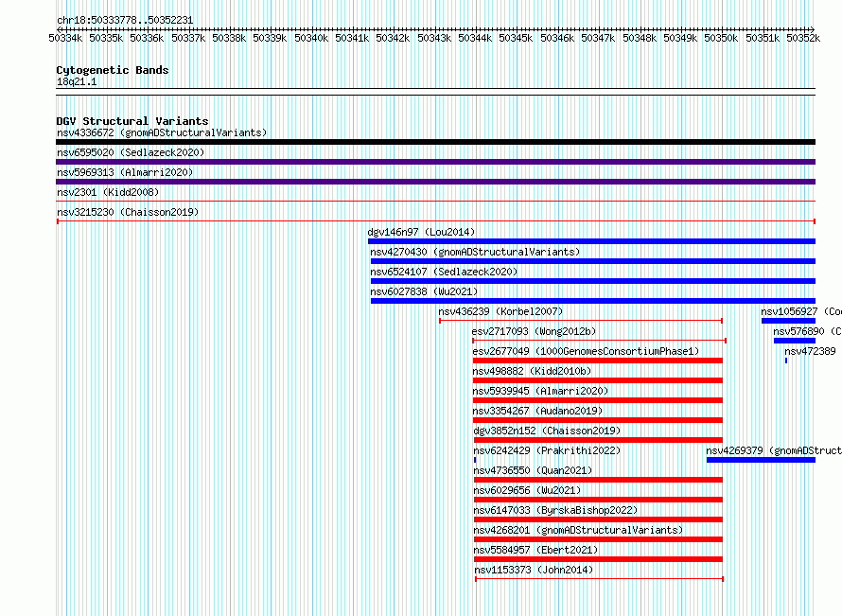Select nsv6242429 (Prakrithi2022) label
The height and width of the screenshot is (616, 842).
tap(547, 450)
